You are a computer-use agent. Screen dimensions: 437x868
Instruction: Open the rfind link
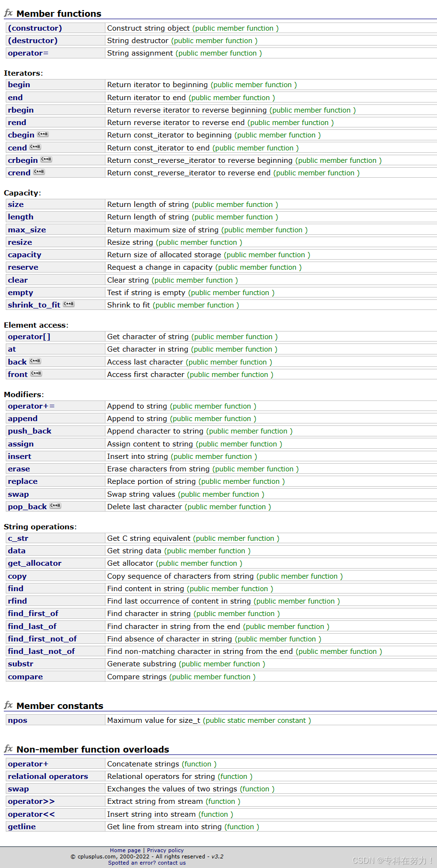coord(17,601)
